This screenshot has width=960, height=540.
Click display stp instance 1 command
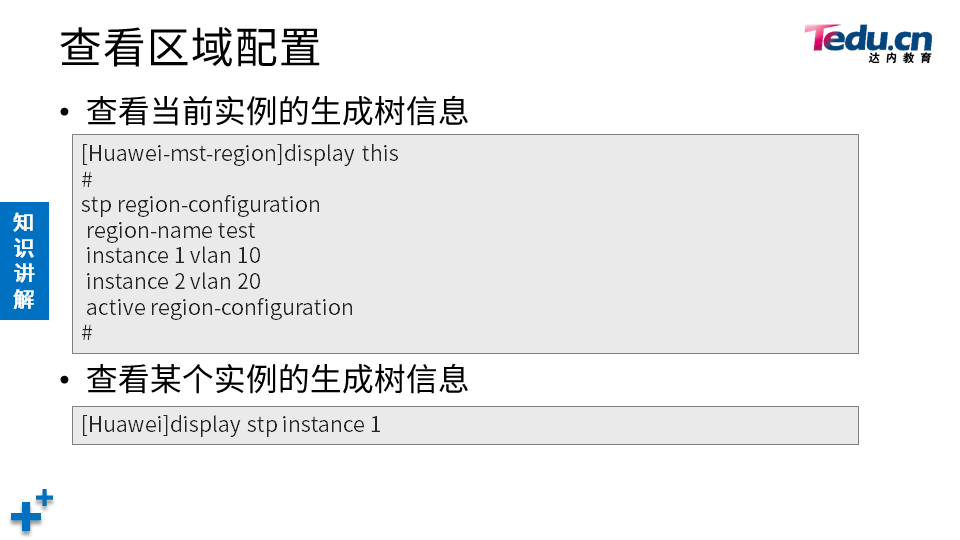tap(231, 425)
